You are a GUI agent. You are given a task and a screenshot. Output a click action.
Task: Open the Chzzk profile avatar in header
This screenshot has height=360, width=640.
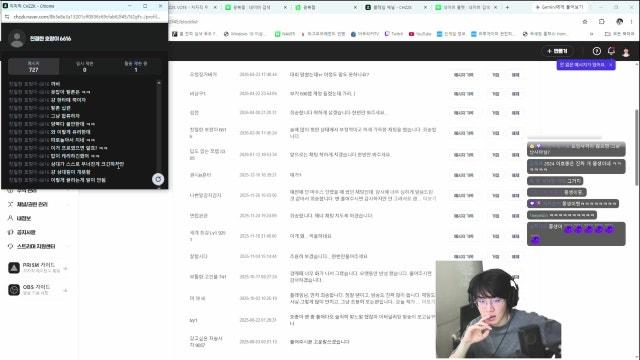pos(626,51)
